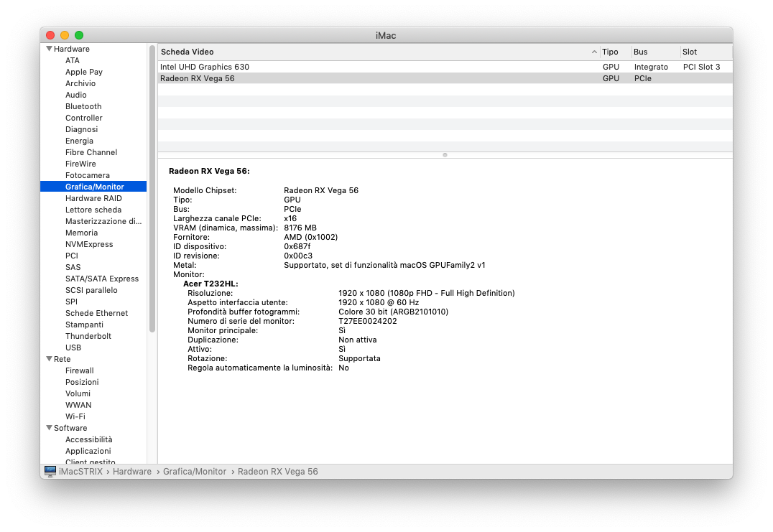Select Schede Ethernet in the sidebar
This screenshot has width=773, height=532.
click(x=96, y=313)
